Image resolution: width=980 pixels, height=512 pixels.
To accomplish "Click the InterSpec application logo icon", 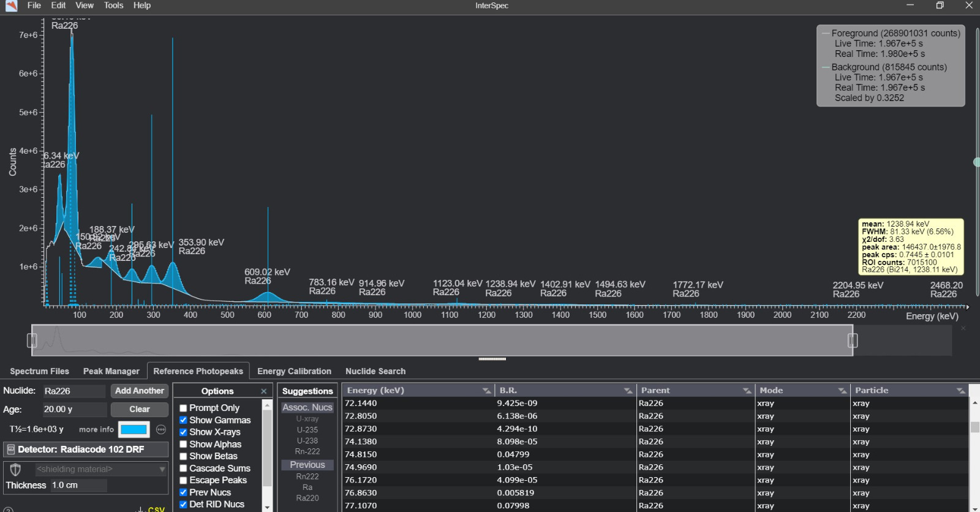I will (x=11, y=6).
